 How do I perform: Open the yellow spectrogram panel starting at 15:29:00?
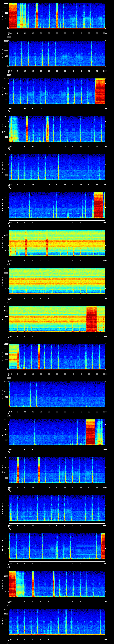click(x=57, y=280)
